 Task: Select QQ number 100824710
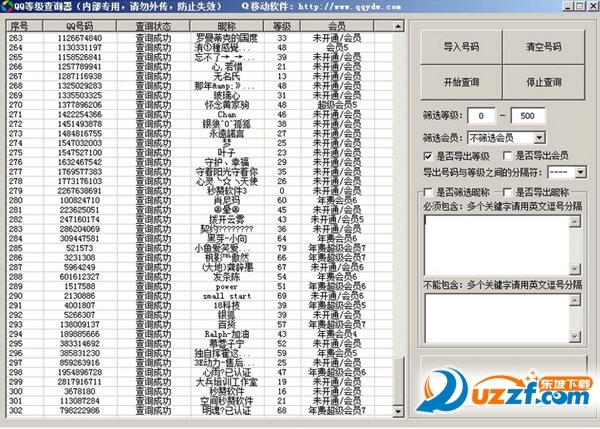tap(80, 201)
